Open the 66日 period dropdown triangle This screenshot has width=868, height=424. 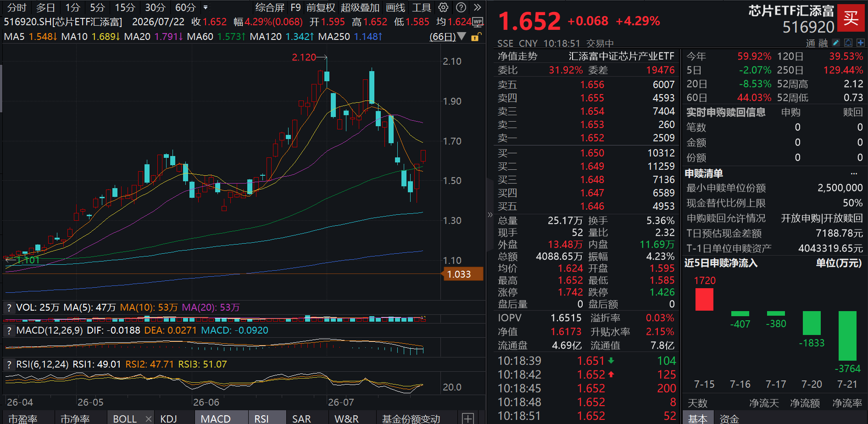click(462, 36)
